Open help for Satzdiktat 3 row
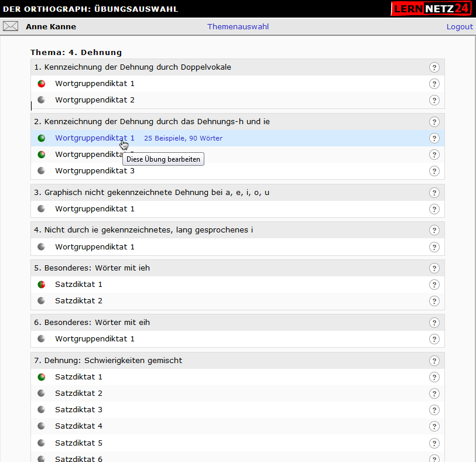The width and height of the screenshot is (476, 462). (x=434, y=410)
